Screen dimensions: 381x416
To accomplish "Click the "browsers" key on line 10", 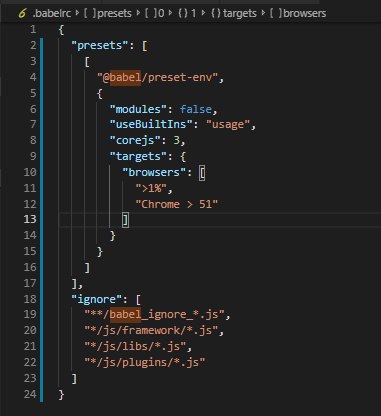I will tap(154, 172).
